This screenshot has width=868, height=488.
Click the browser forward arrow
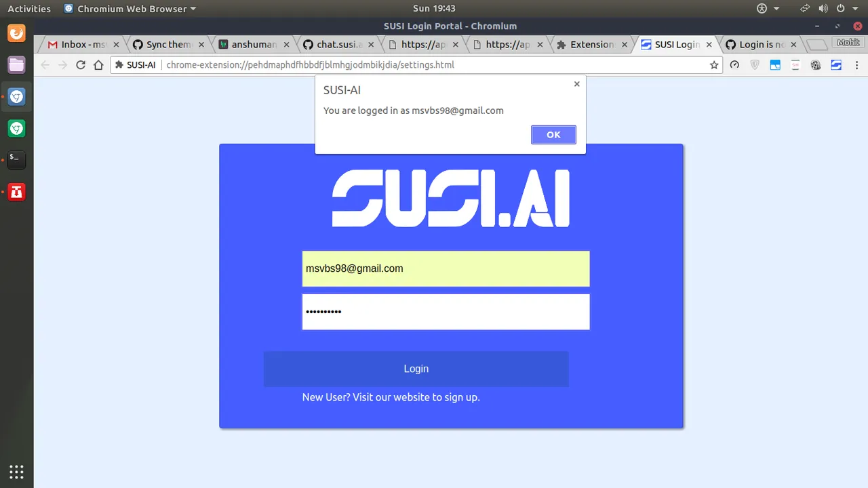tap(62, 65)
